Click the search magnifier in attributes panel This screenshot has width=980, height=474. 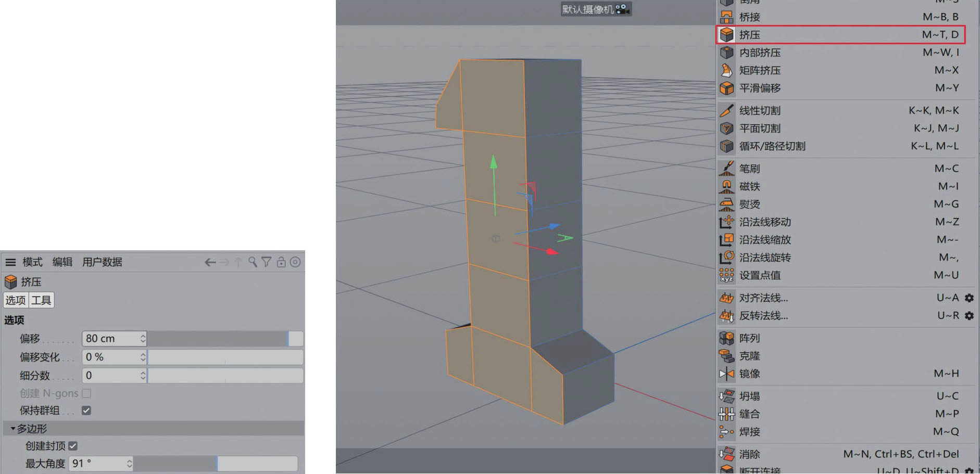tap(253, 262)
